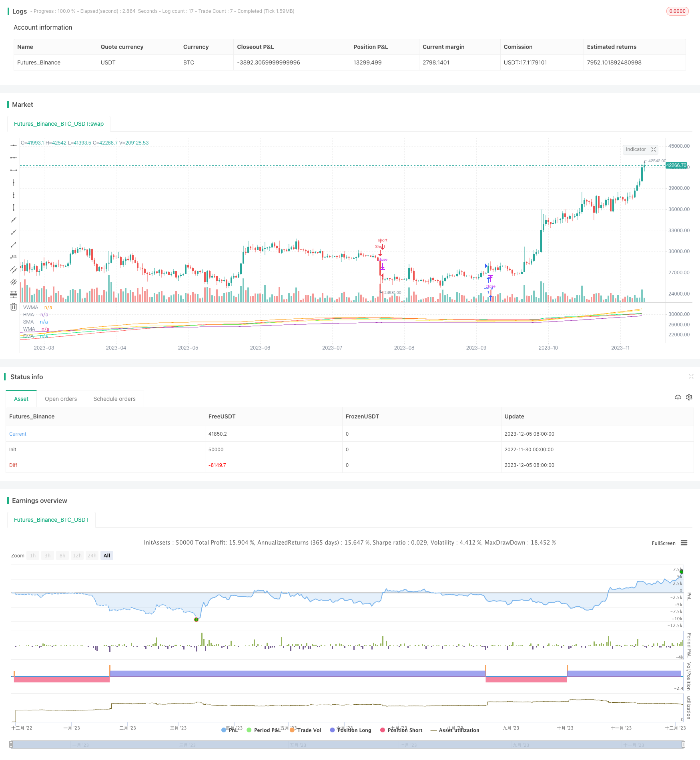This screenshot has width=700, height=760.
Task: Select the vertical segment drawing tool
Action: click(x=14, y=207)
